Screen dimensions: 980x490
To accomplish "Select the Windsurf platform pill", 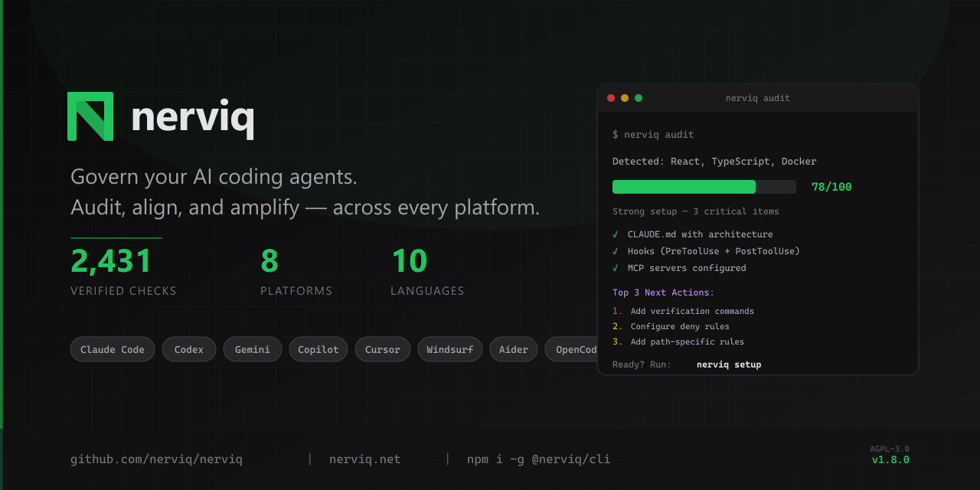I will point(450,349).
